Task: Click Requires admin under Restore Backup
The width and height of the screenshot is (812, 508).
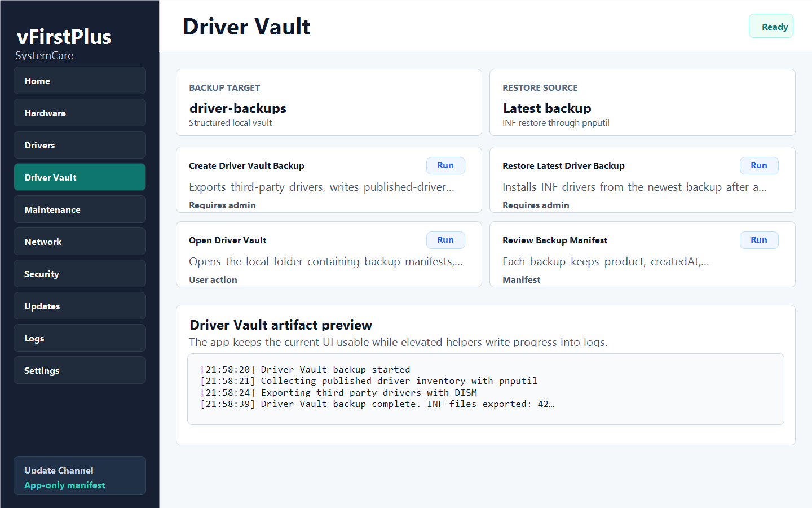Action: click(536, 205)
